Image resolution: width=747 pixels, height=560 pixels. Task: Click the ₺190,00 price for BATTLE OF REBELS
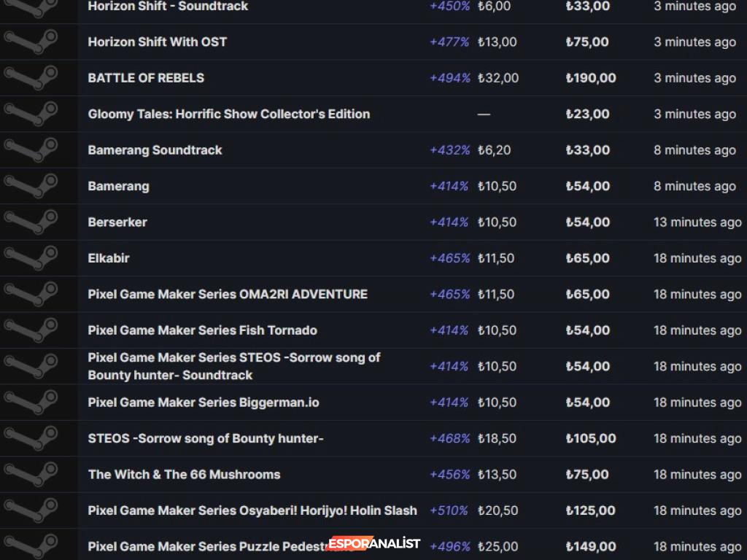click(x=591, y=78)
